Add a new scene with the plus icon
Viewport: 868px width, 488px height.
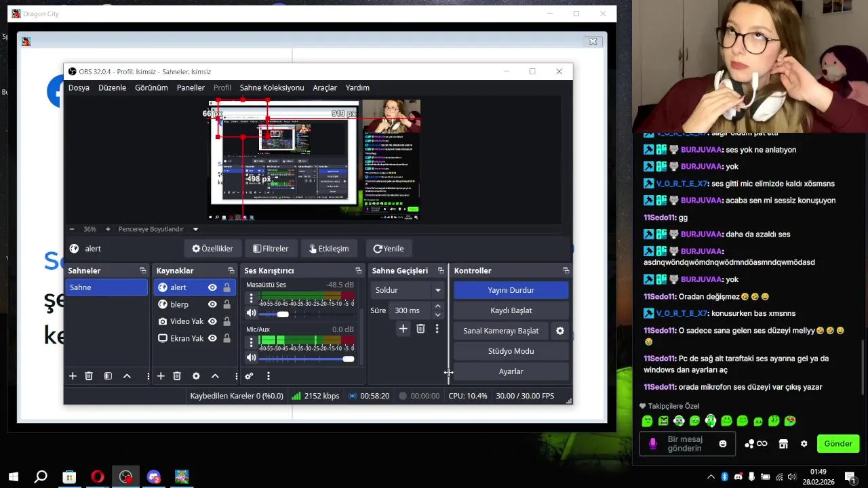73,376
